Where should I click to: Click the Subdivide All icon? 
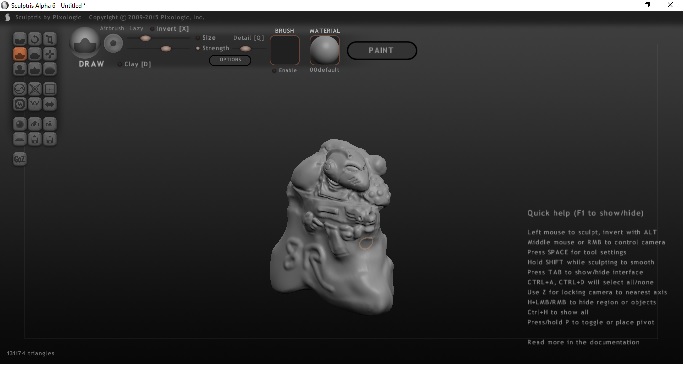tap(50, 89)
